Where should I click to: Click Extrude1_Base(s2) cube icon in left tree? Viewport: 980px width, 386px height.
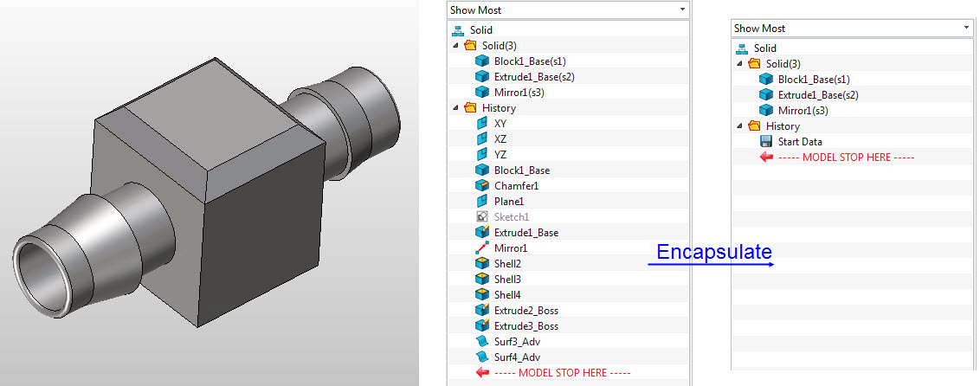click(481, 76)
